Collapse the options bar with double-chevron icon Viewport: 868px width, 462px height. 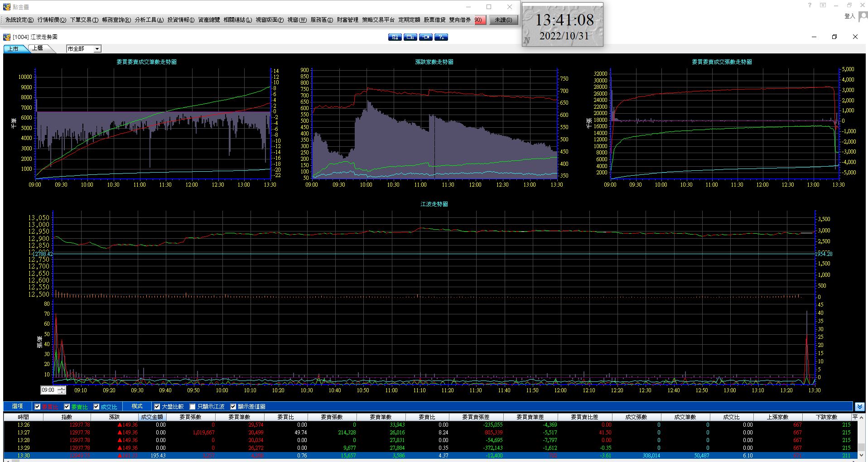pos(859,407)
